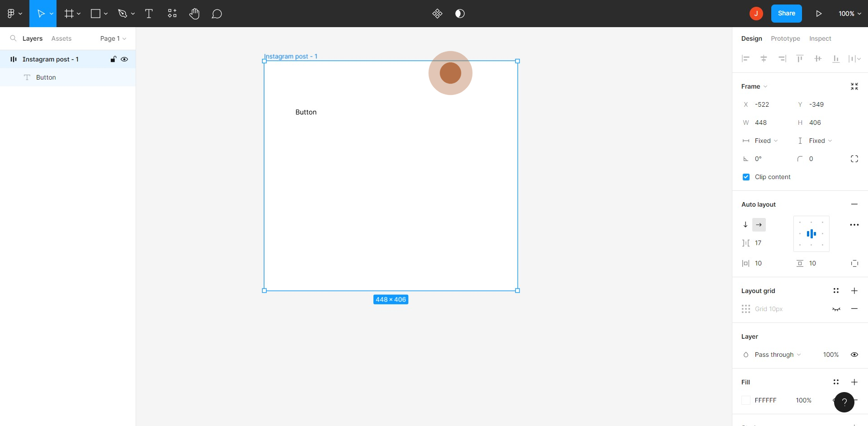Click the FFFFFF fill color swatch
Screen dimensions: 868x426
(x=746, y=400)
